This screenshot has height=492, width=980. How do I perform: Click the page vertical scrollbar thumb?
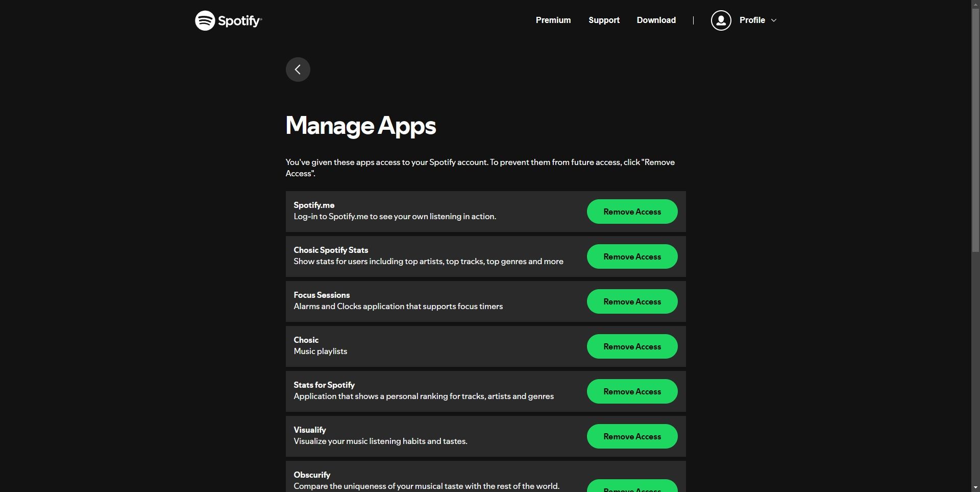click(975, 130)
